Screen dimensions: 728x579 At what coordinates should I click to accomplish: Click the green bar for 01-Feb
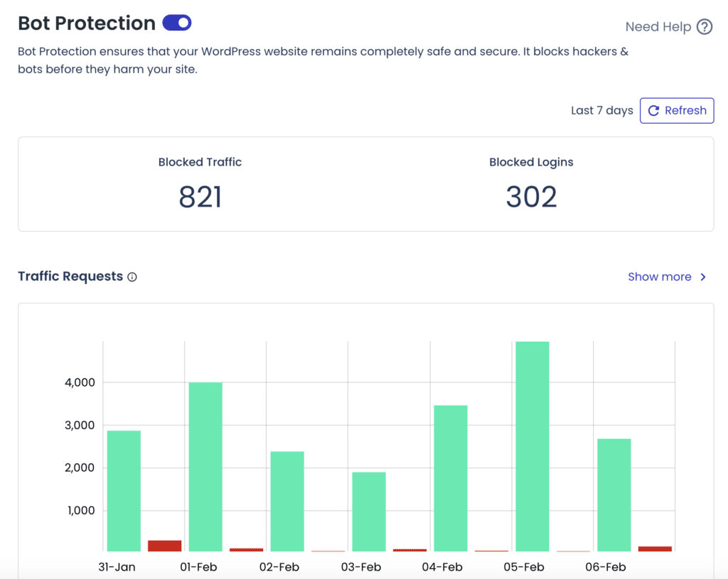coord(205,467)
